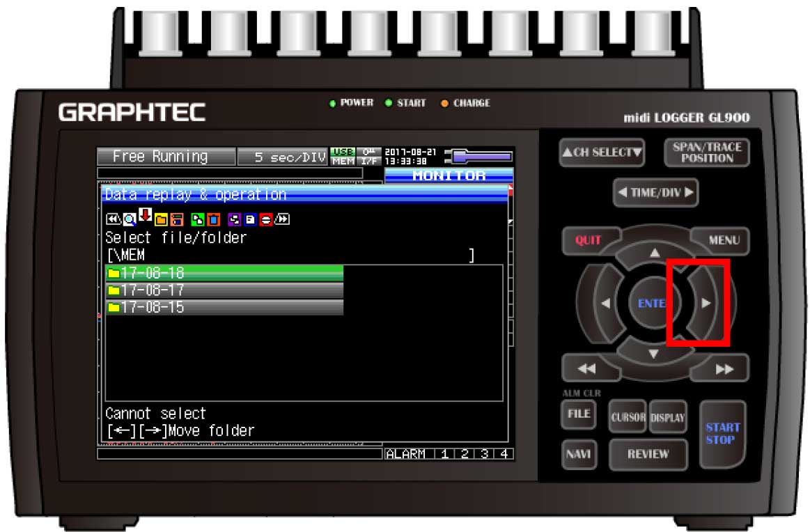Select the orange drive icon
This screenshot has width=810, height=532.
tap(177, 220)
